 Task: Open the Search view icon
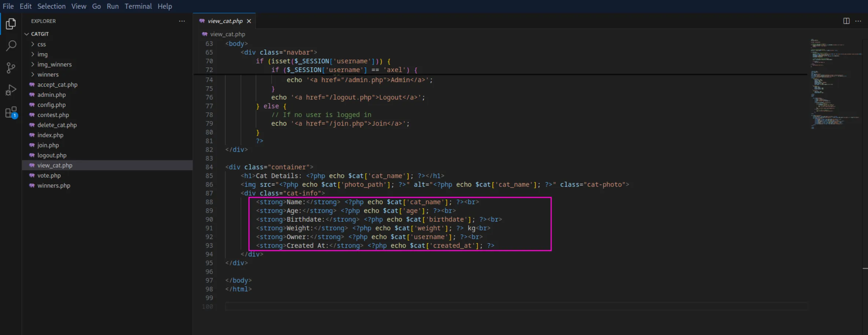coord(11,46)
